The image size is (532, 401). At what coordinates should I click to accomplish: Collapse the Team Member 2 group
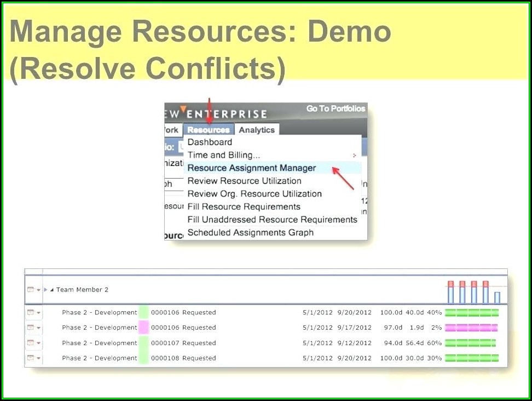pyautogui.click(x=51, y=290)
